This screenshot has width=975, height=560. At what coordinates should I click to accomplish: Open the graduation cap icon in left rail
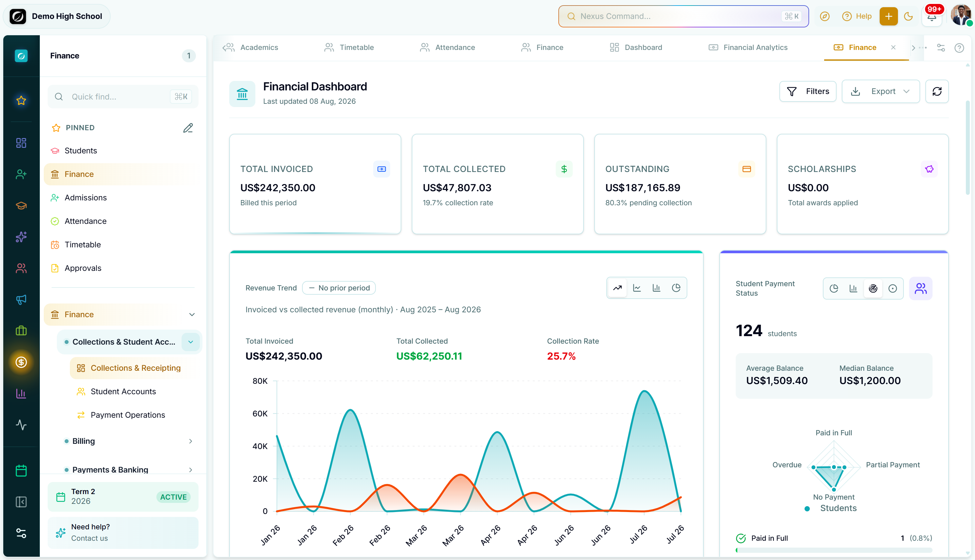click(21, 206)
